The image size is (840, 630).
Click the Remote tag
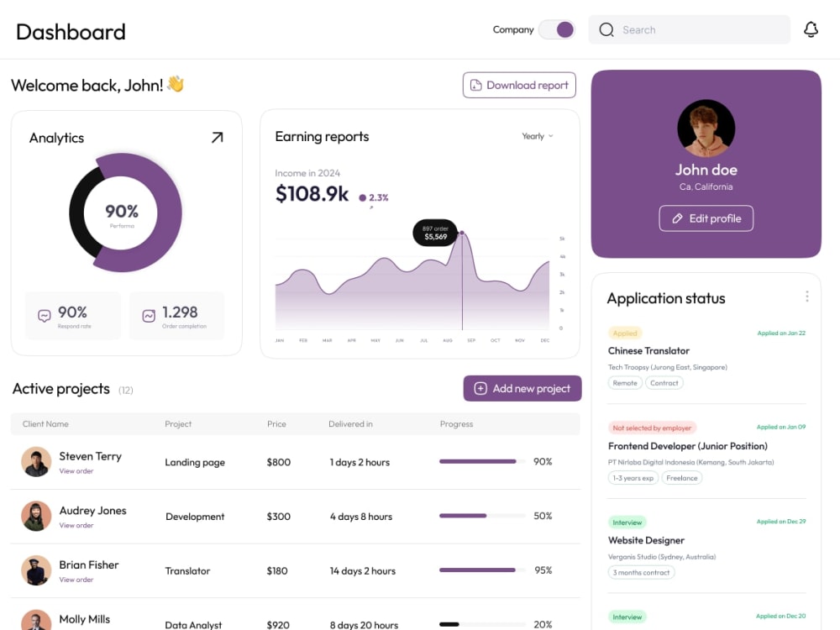[x=625, y=383]
